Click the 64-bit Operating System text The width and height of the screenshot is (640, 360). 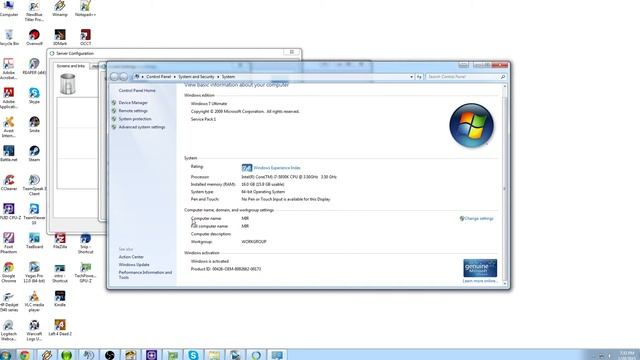[x=263, y=192]
